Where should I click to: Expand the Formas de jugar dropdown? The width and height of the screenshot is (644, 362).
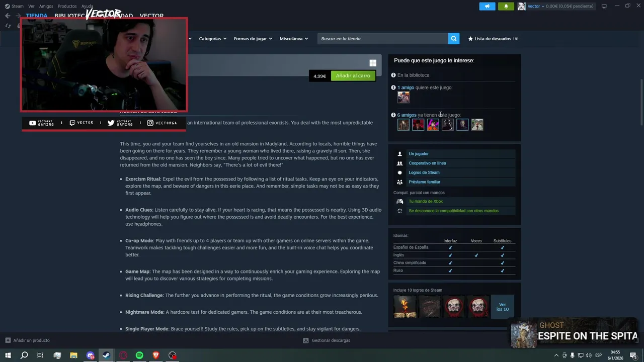(253, 39)
